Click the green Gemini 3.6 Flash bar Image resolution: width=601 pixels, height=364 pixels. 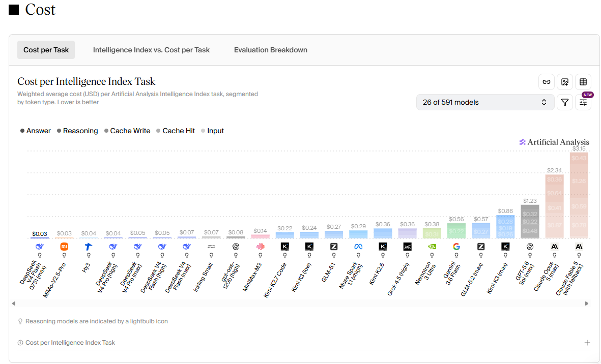click(x=456, y=231)
